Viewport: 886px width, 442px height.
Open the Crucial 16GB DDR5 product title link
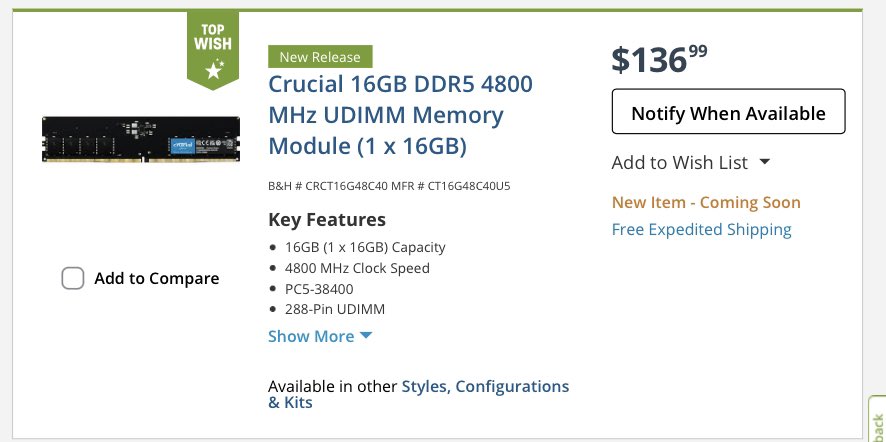point(400,114)
